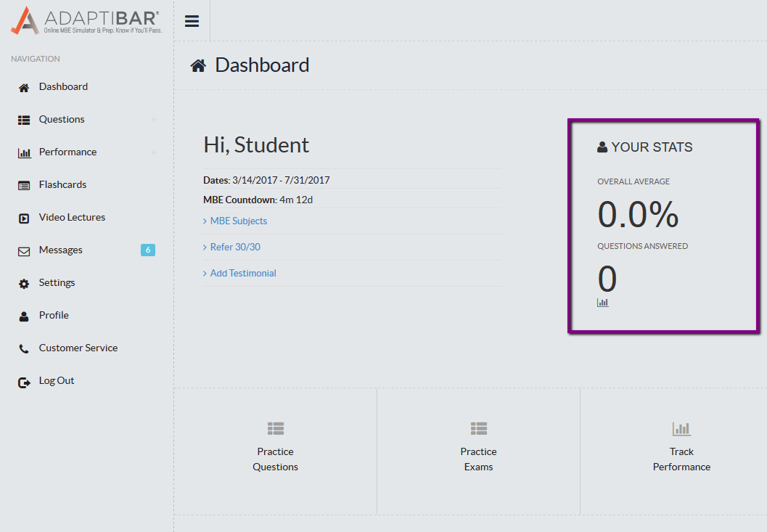
Task: Open Messages via the envelope icon
Action: [24, 251]
